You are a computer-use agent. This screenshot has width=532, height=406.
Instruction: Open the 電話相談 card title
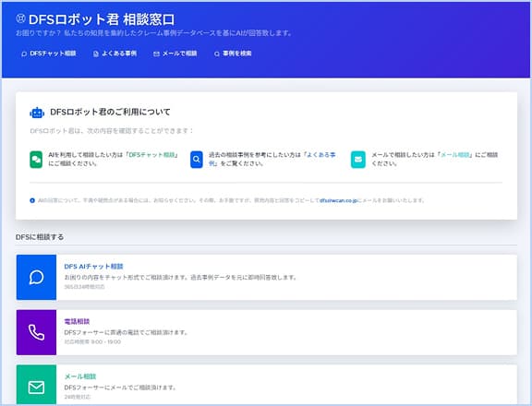77,321
